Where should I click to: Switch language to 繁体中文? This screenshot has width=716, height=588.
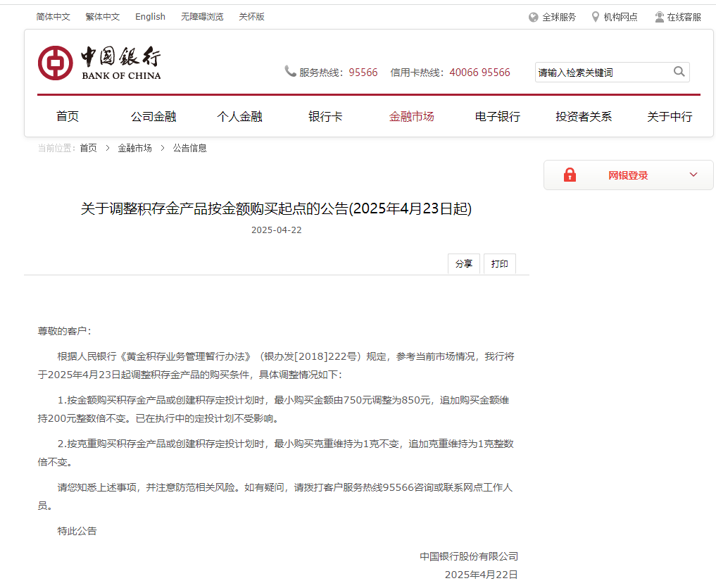(102, 17)
